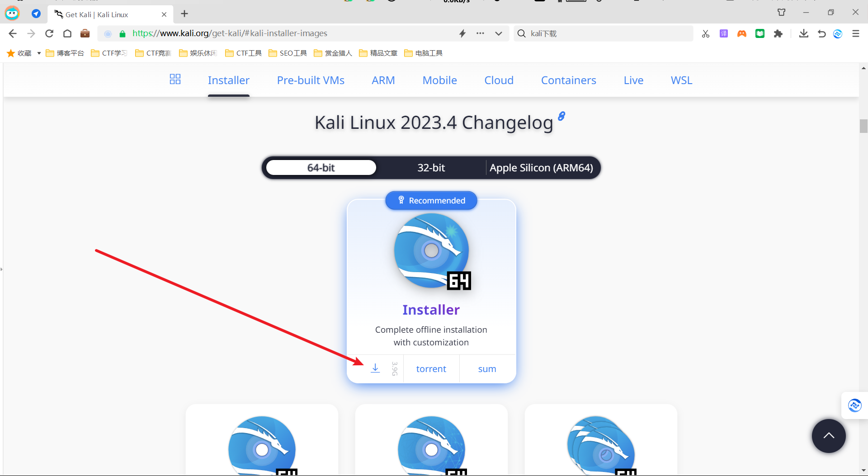
Task: Click the favorites star 收藏
Action: coord(19,53)
